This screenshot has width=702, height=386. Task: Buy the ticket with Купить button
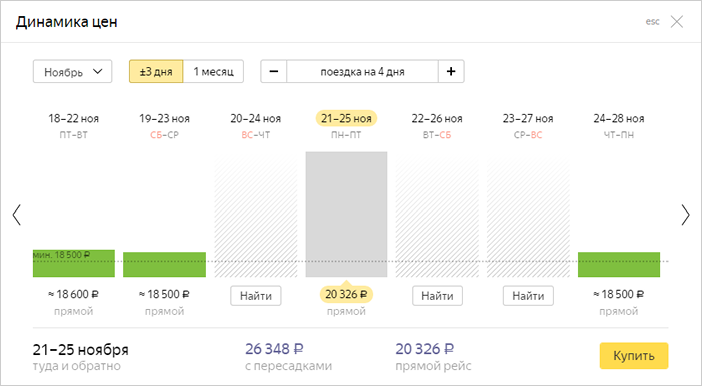(634, 356)
